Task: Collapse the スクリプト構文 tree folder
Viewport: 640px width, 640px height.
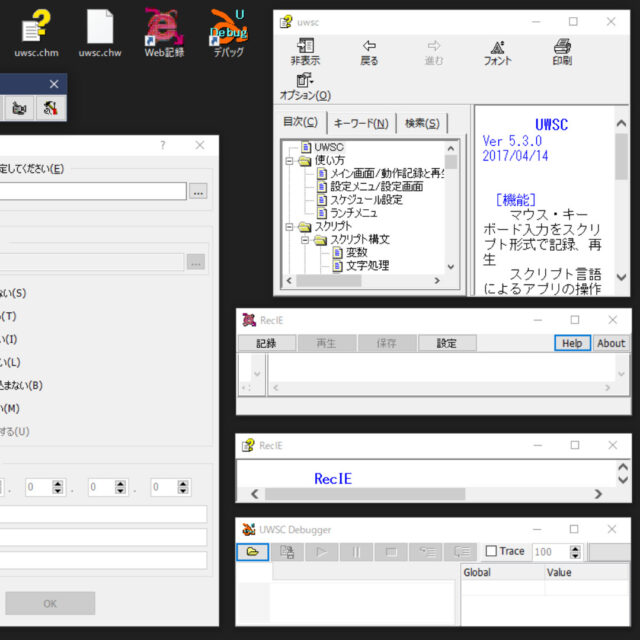Action: click(305, 240)
